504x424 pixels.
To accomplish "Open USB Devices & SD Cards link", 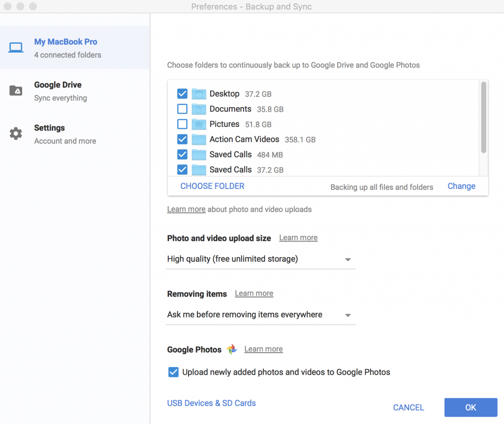I will 211,403.
